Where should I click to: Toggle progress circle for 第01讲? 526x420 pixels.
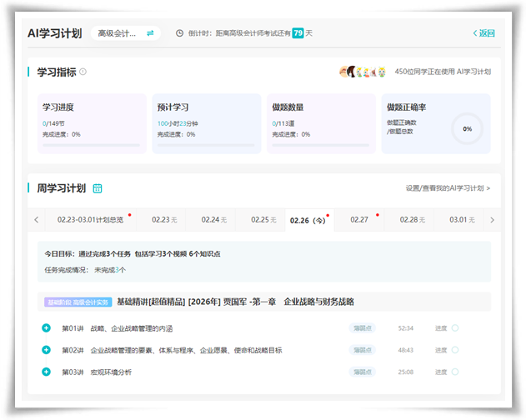455,327
